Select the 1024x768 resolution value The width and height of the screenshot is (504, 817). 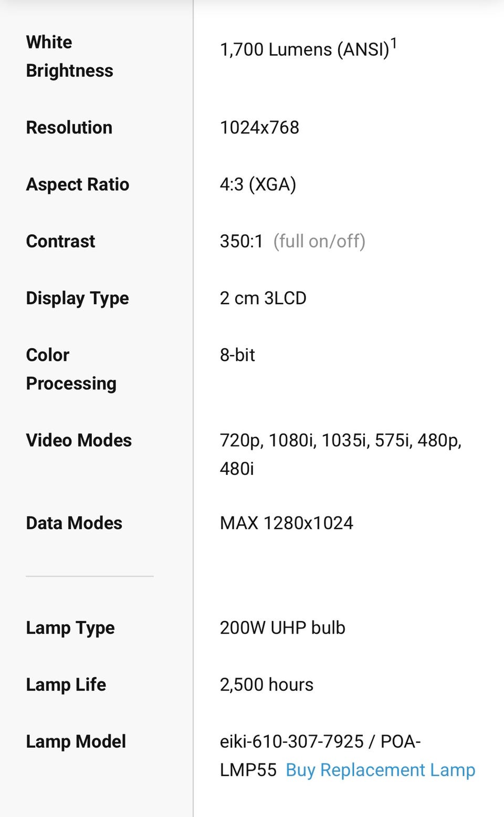259,128
